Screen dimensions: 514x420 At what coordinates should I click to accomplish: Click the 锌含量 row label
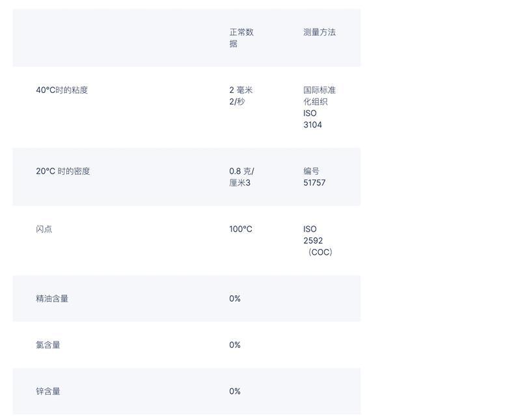point(48,391)
